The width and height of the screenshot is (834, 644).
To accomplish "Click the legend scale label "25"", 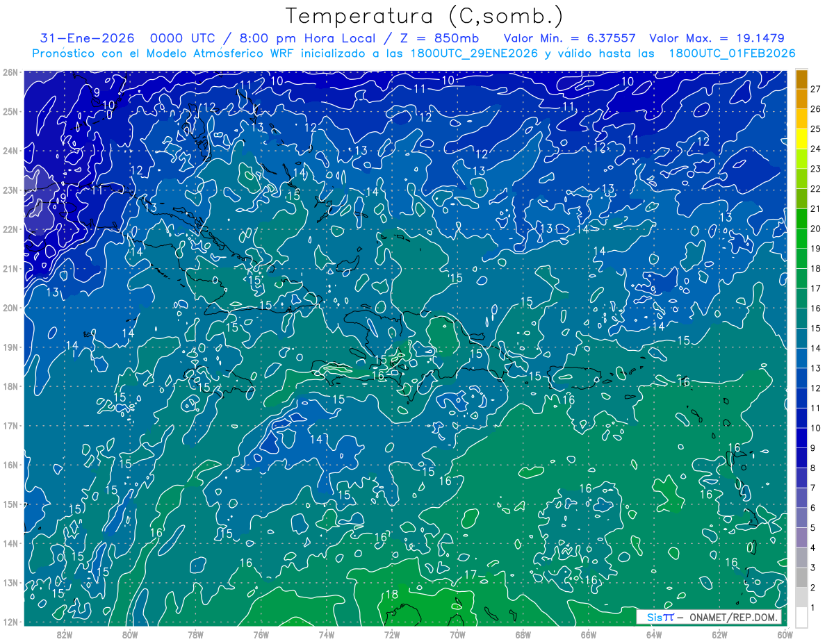I will coord(815,129).
